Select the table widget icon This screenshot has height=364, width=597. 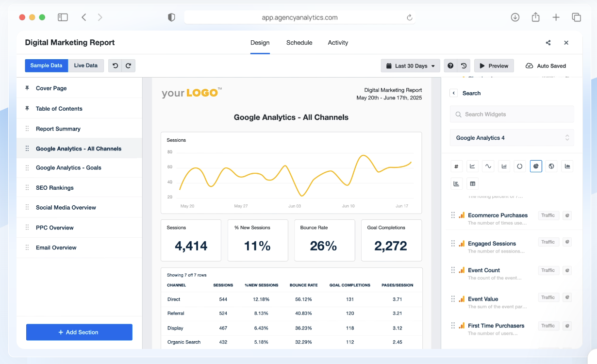point(472,183)
